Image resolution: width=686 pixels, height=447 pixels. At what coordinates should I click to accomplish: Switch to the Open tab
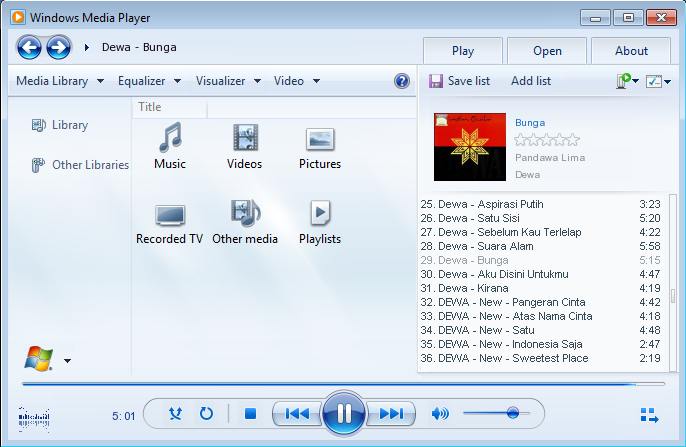[547, 51]
